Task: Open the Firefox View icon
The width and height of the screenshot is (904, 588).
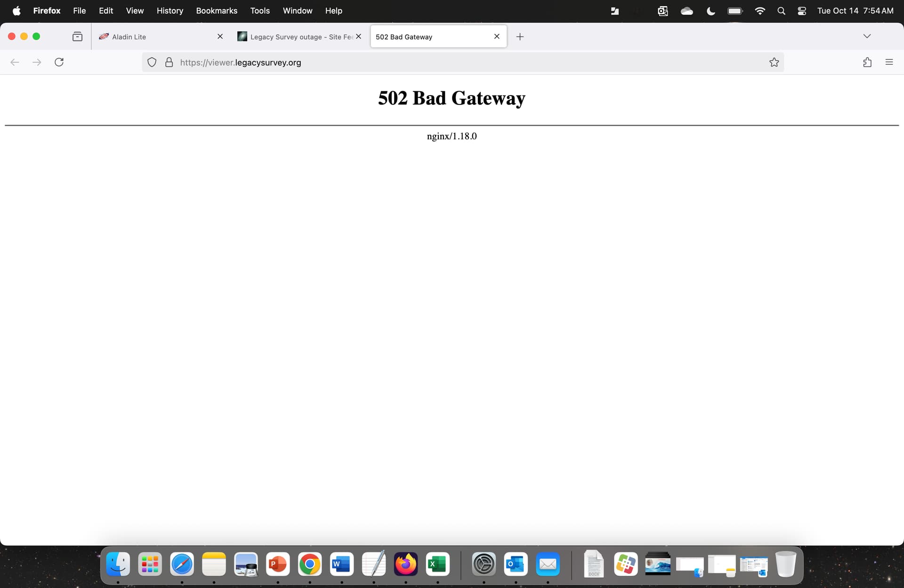Action: [77, 37]
